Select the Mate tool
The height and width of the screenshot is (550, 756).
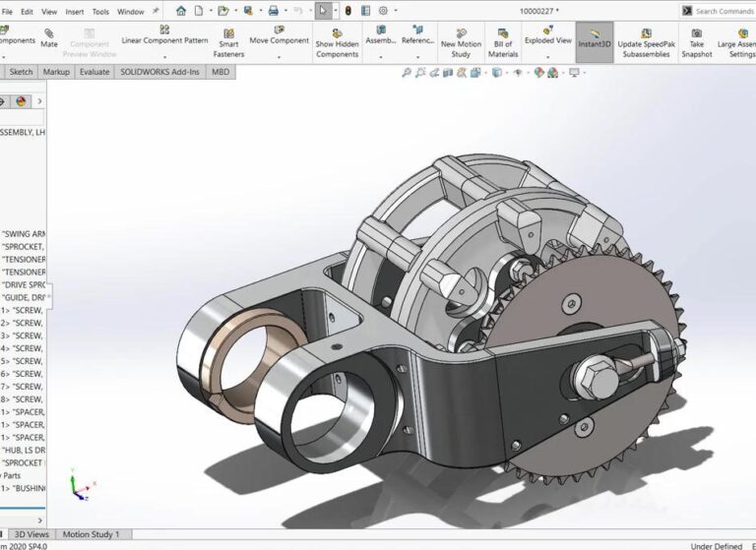click(x=48, y=38)
